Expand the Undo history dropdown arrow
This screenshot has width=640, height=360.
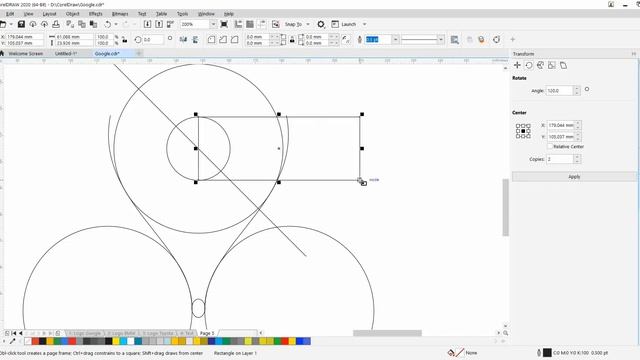tap(116, 24)
